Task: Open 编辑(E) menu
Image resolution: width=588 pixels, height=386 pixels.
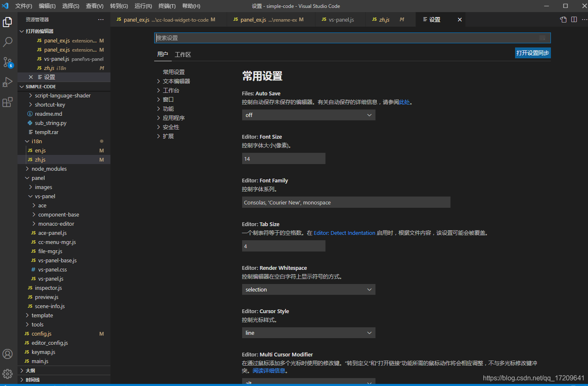Action: coord(47,6)
